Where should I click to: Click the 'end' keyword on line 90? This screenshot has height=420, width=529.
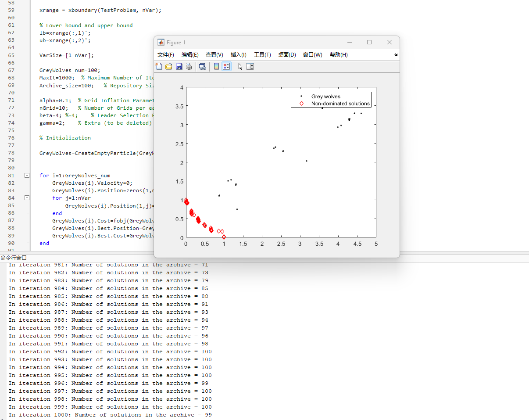[x=44, y=243]
